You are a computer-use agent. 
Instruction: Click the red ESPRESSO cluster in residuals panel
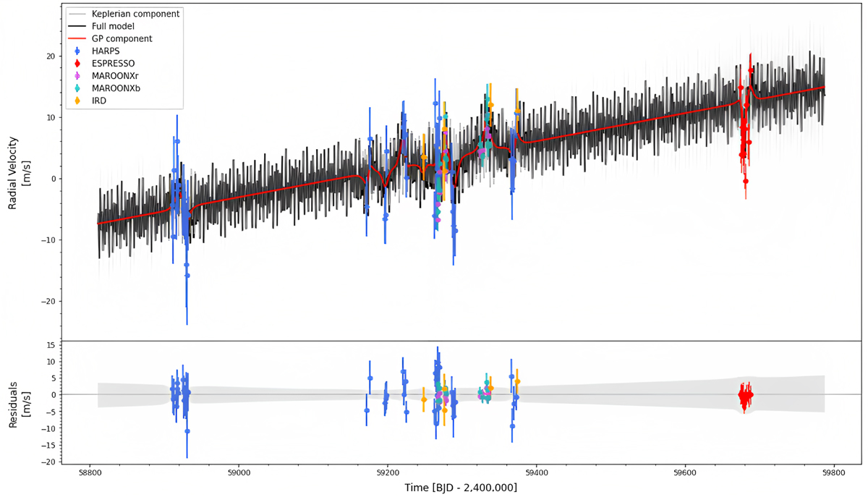[744, 396]
